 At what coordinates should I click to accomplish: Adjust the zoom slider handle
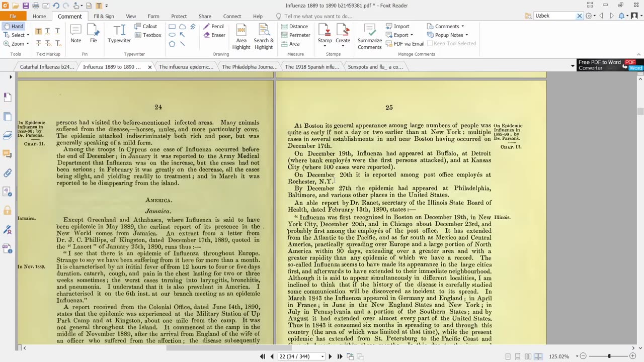point(609,356)
